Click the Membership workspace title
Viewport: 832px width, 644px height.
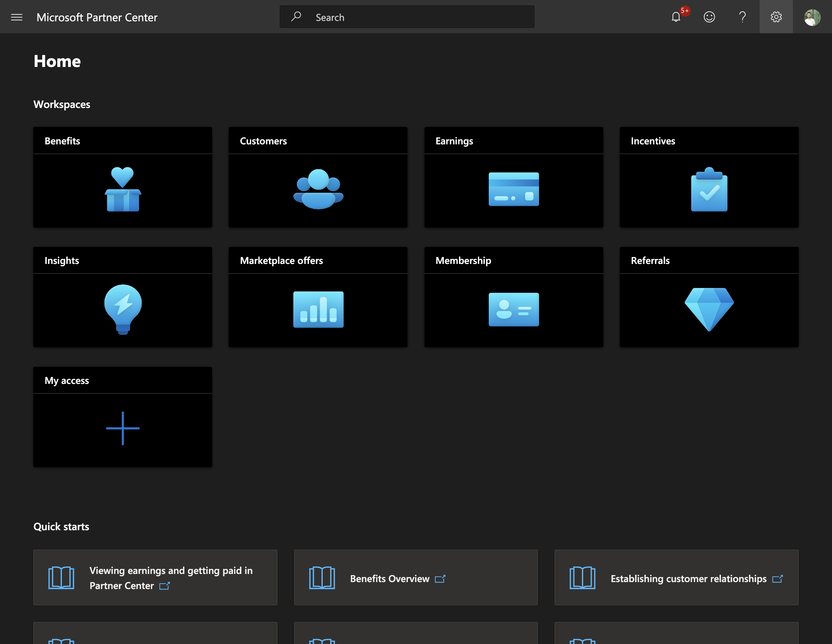point(463,261)
